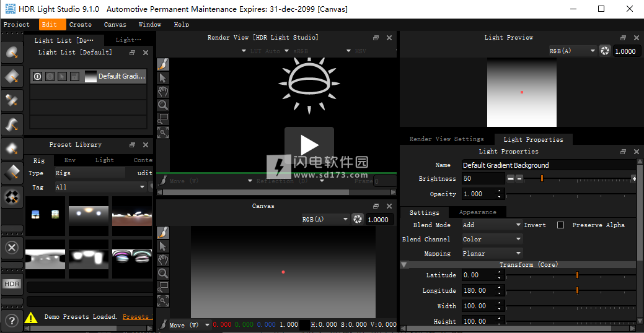Click the exposure aperture icon in Canvas panel

click(358, 219)
